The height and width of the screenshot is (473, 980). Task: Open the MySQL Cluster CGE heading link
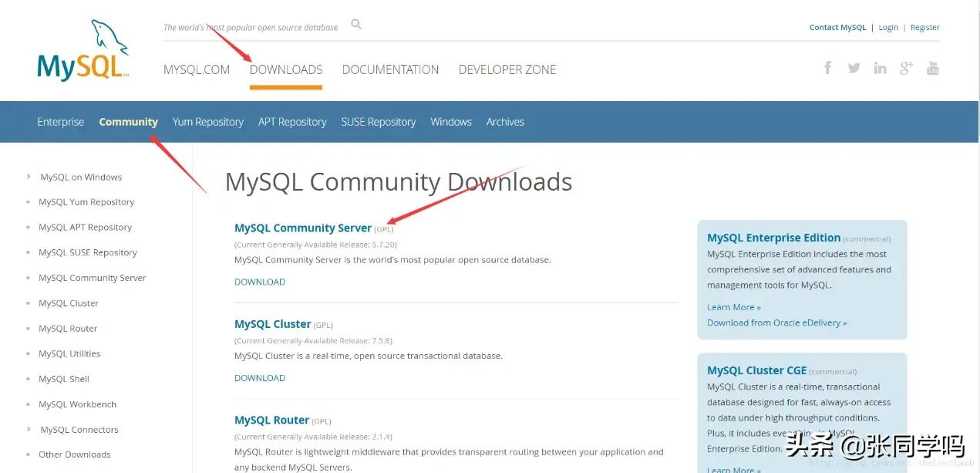[756, 370]
